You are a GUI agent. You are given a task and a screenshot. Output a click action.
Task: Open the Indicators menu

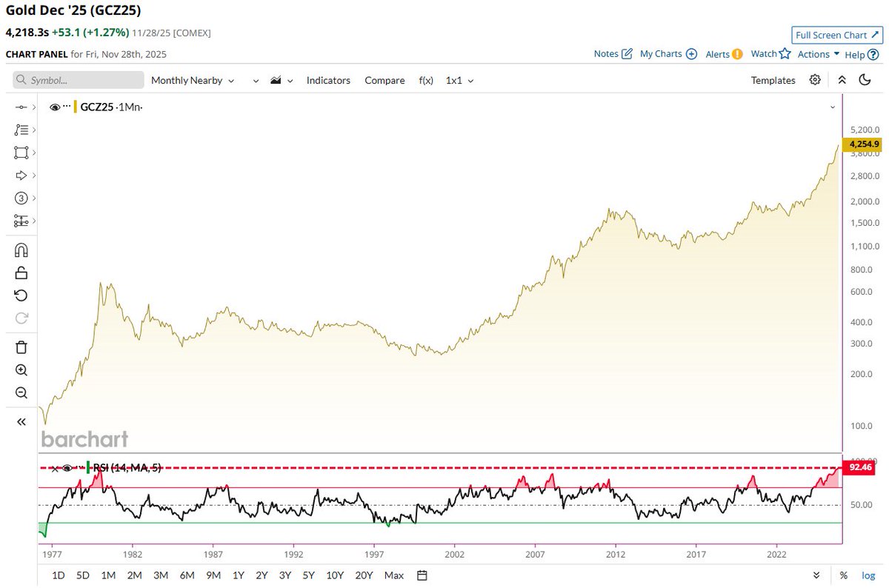(x=328, y=80)
